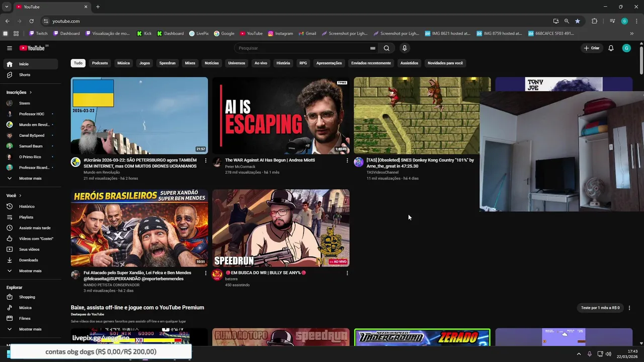The image size is (644, 362).
Task: Select the RPG filter chip
Action: click(x=303, y=63)
